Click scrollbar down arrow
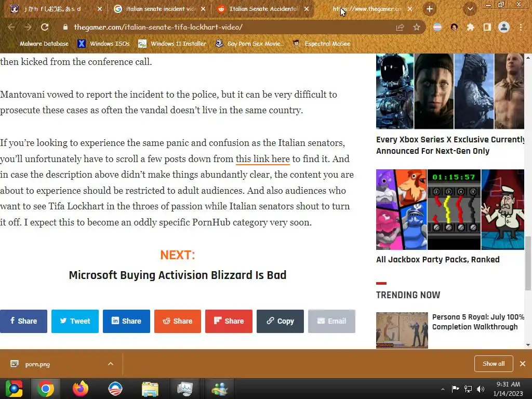532x399 pixels. point(528,345)
